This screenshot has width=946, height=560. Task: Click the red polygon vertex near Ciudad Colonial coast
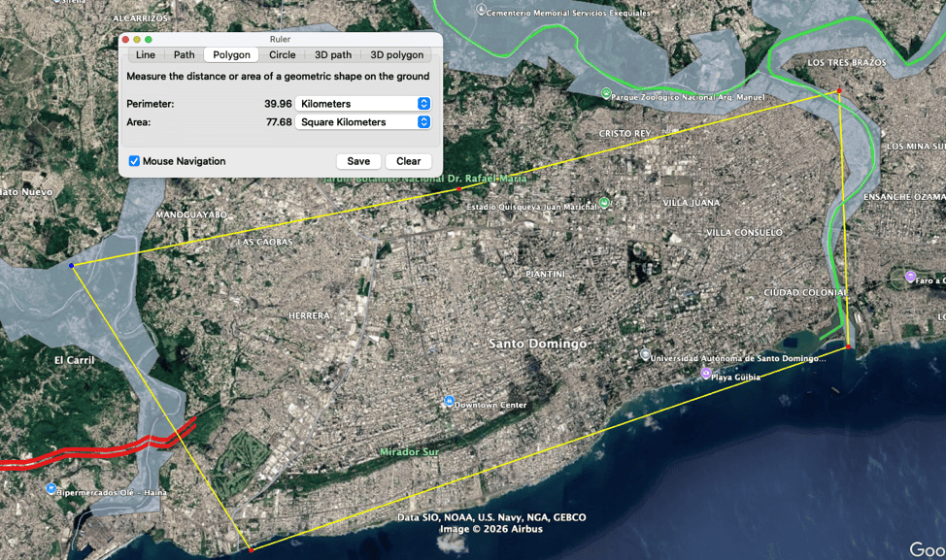click(x=848, y=346)
